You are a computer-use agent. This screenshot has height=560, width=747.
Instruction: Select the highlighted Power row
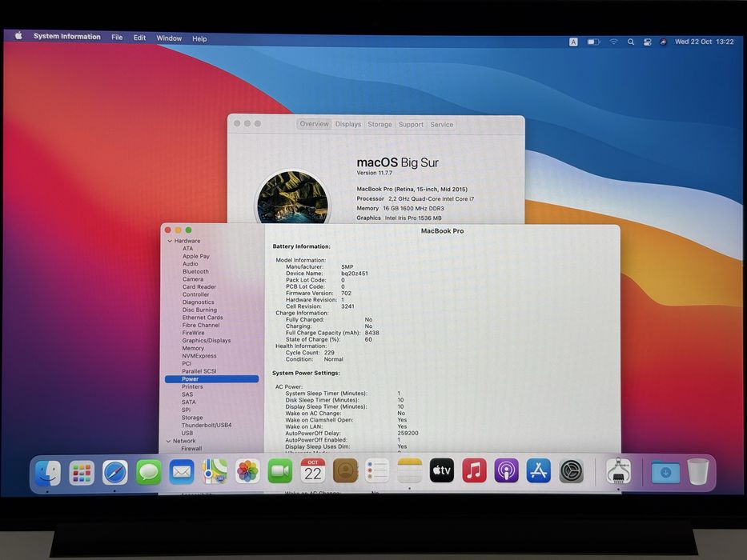coord(212,379)
